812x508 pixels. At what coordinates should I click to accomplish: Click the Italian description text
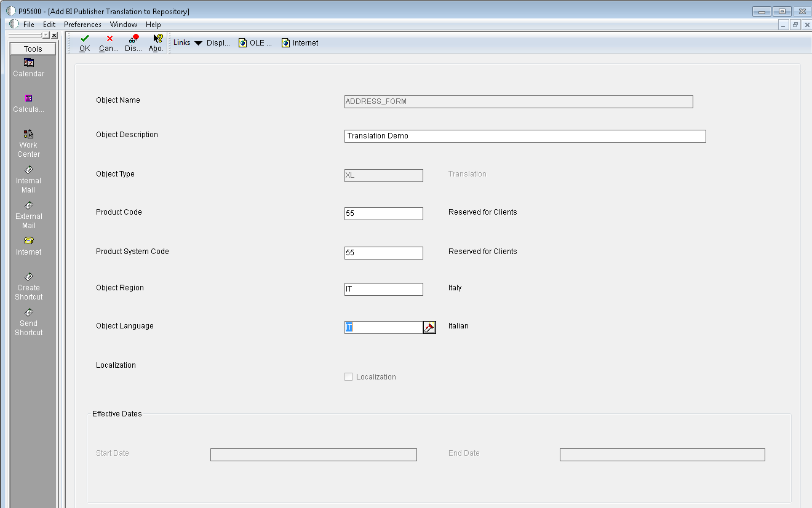(458, 326)
